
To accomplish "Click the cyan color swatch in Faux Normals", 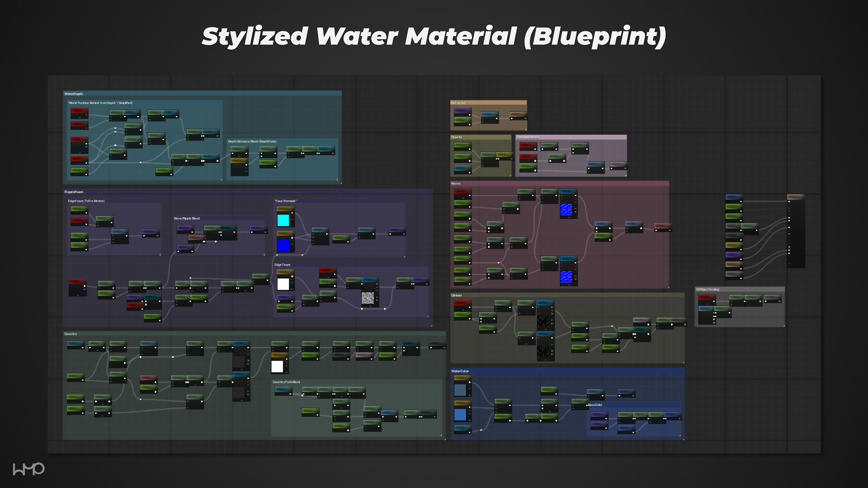I will pyautogui.click(x=283, y=220).
